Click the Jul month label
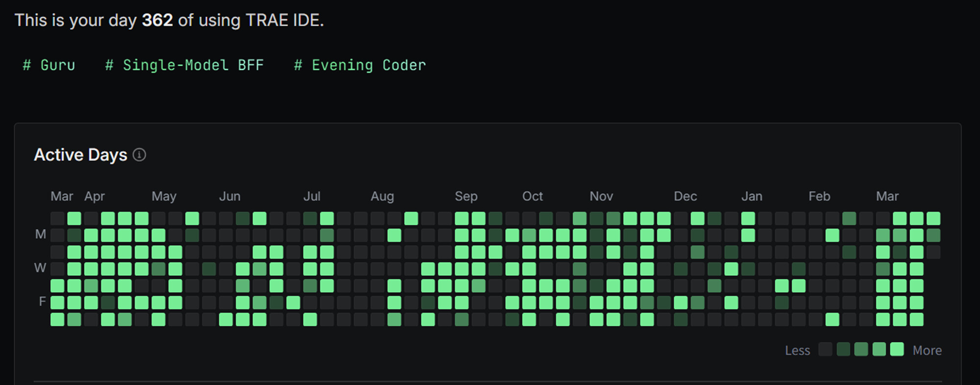980x385 pixels. [312, 196]
